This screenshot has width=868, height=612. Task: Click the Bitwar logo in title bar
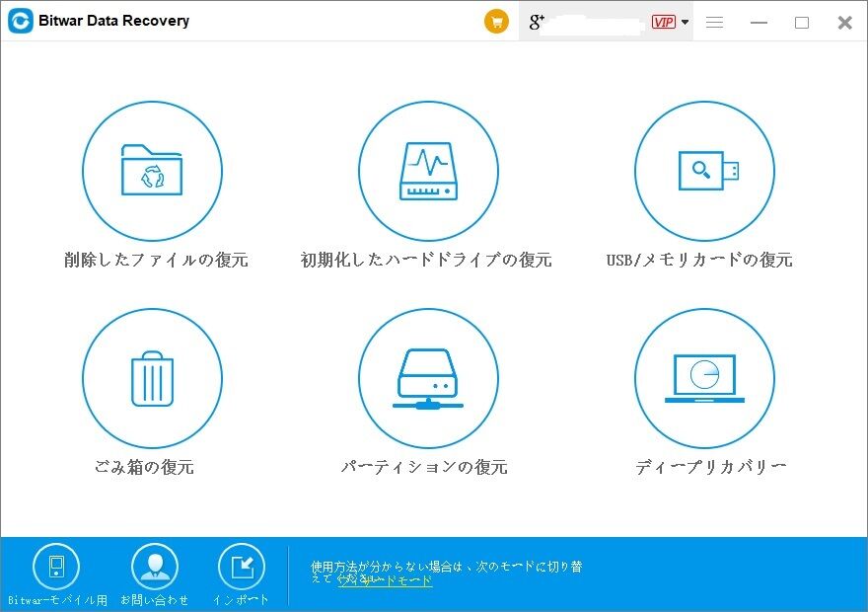coord(20,21)
